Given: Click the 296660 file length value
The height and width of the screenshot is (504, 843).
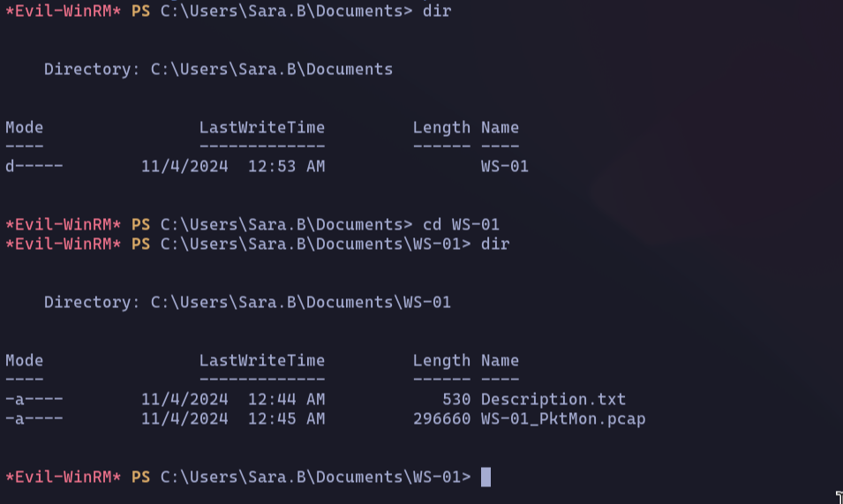Looking at the screenshot, I should pos(441,419).
